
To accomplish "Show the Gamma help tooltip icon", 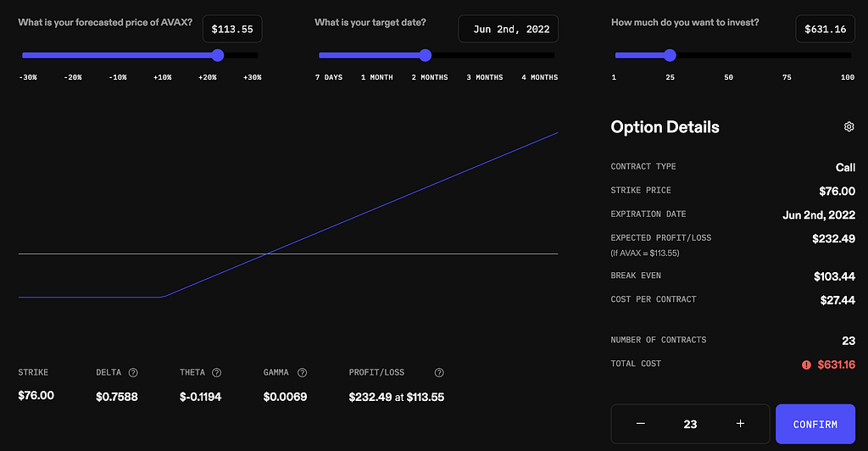I will click(x=302, y=372).
